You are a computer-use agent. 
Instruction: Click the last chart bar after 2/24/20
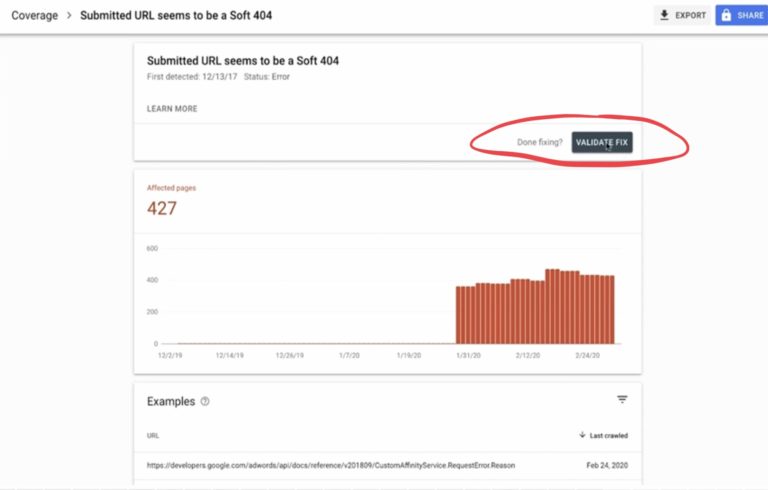pos(610,310)
